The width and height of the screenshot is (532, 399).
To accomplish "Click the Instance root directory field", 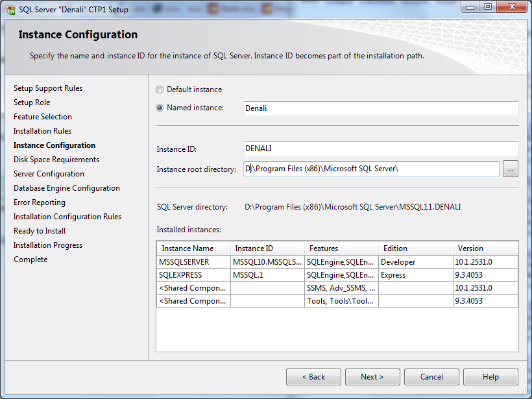I will pyautogui.click(x=371, y=169).
